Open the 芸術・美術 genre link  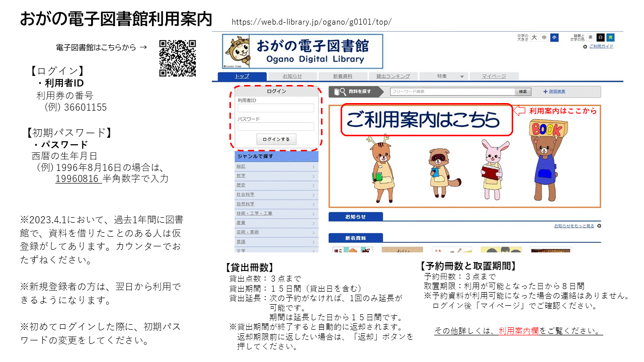point(247,232)
